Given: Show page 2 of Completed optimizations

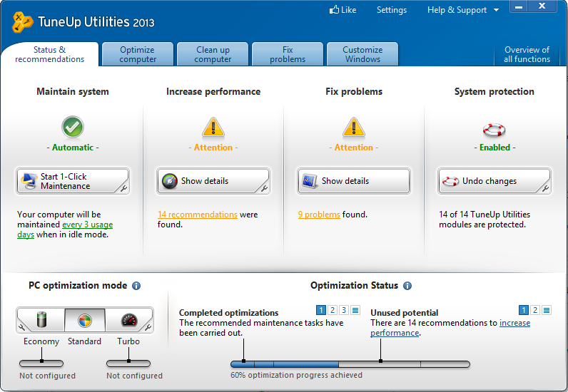Looking at the screenshot, I should 333,310.
